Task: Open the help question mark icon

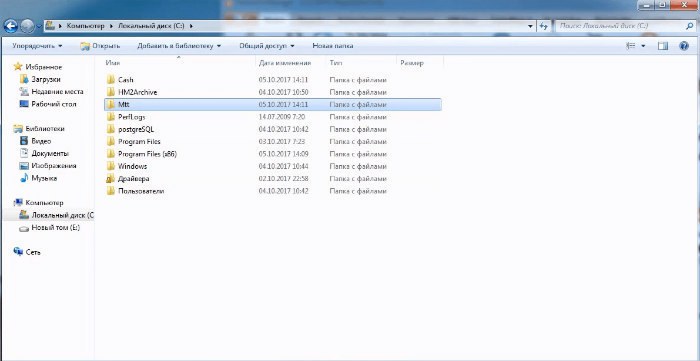Action: point(684,46)
